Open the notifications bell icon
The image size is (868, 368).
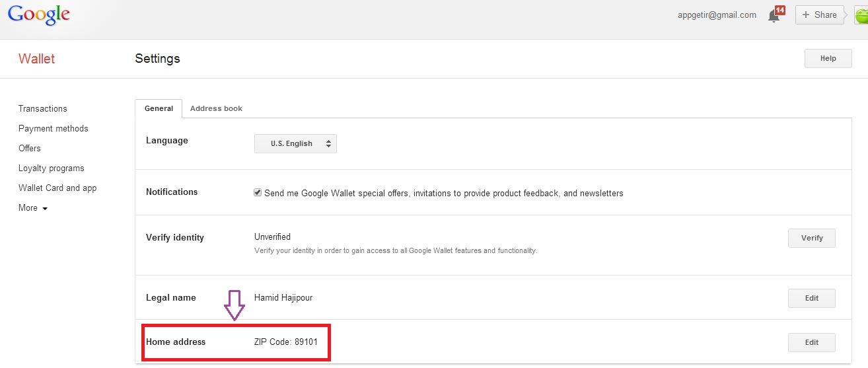pos(774,16)
